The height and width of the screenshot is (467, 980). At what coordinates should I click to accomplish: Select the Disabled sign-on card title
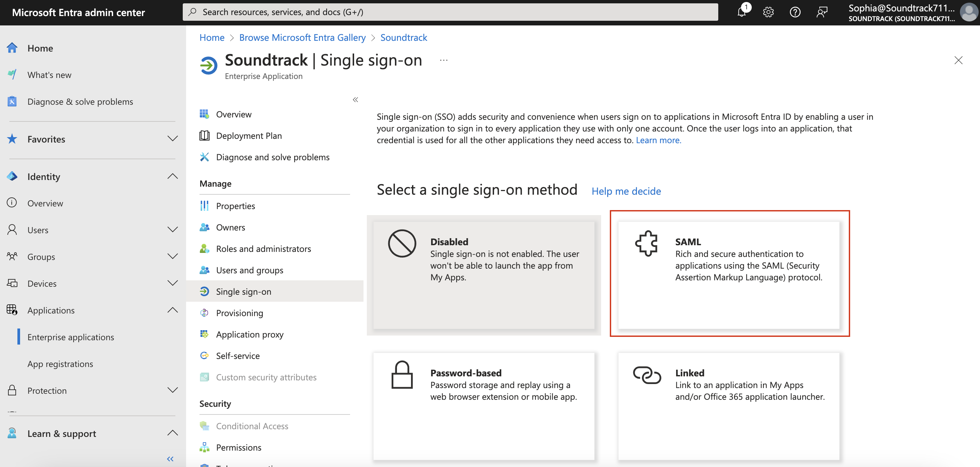click(x=449, y=242)
